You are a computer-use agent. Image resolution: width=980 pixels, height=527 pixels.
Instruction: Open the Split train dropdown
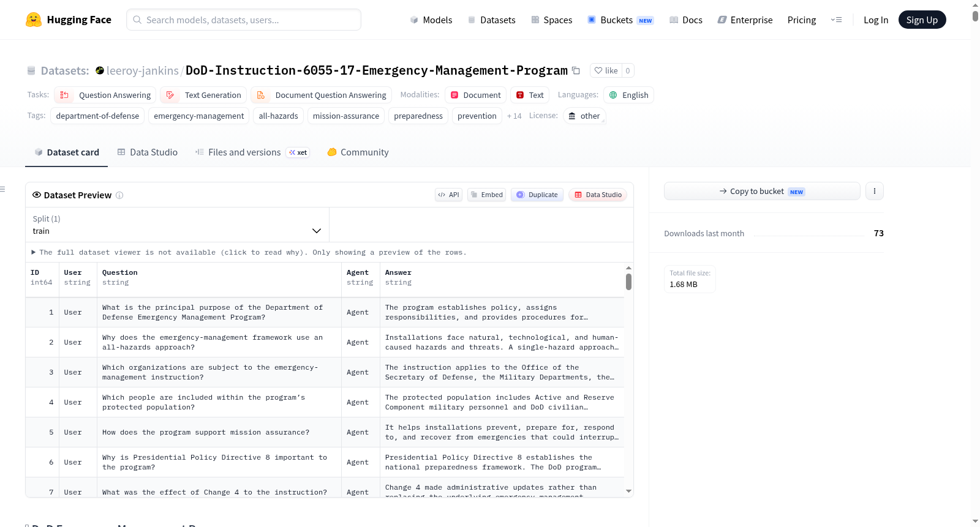pos(177,225)
